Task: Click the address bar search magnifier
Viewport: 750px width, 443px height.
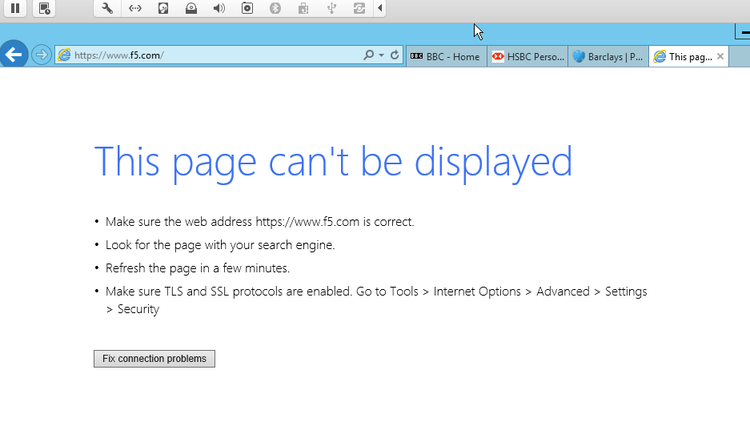Action: coord(368,55)
